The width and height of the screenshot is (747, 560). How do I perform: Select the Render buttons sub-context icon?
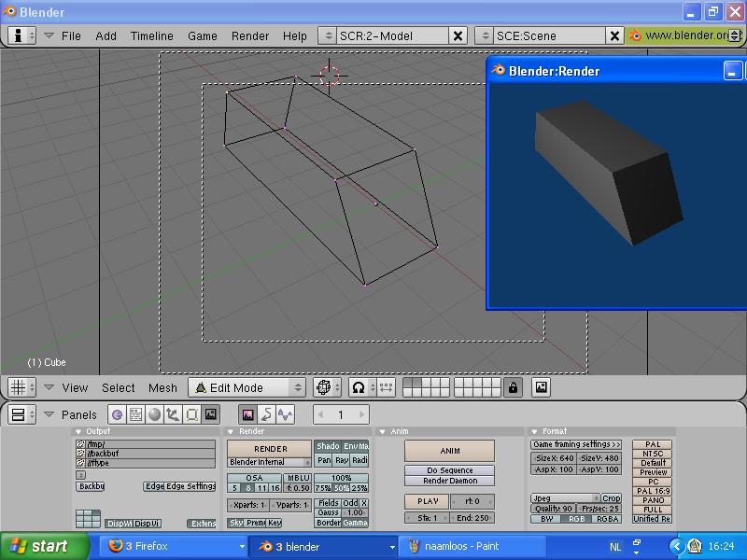[x=247, y=414]
